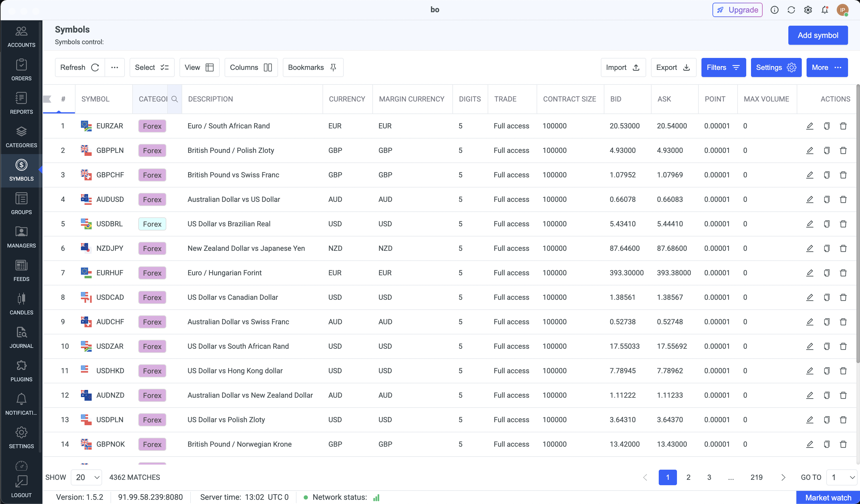Image resolution: width=860 pixels, height=504 pixels.
Task: Click the copy icon for GBPPLN row
Action: tap(826, 150)
